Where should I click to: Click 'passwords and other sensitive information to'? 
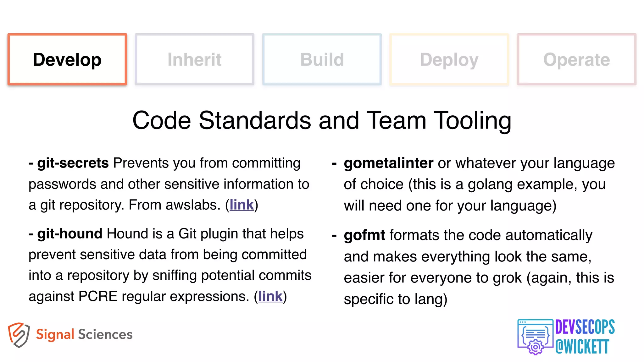click(x=169, y=184)
